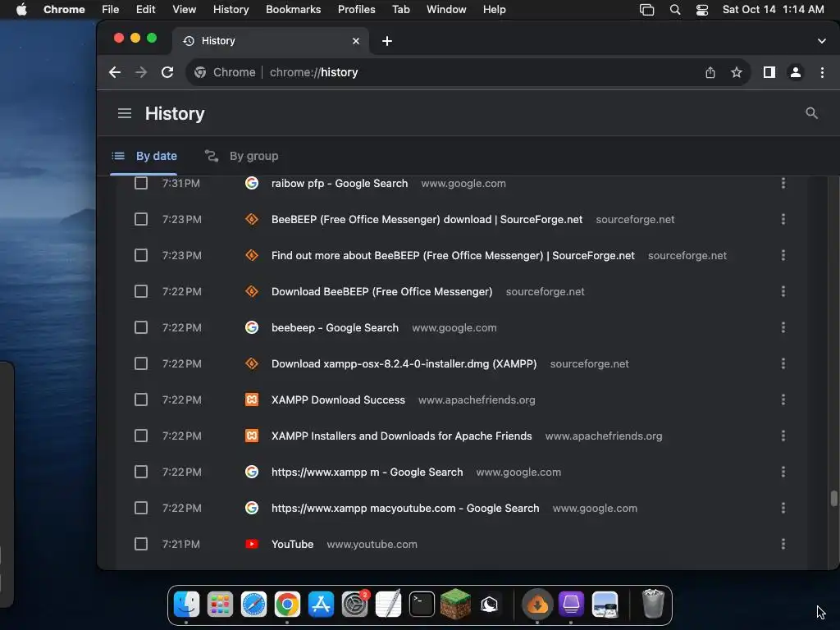The width and height of the screenshot is (840, 630).
Task: Open Finder from the Dock
Action: [186, 605]
